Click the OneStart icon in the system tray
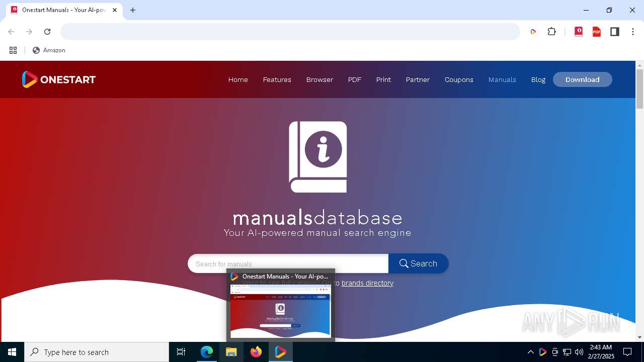644x362 pixels. (x=542, y=352)
